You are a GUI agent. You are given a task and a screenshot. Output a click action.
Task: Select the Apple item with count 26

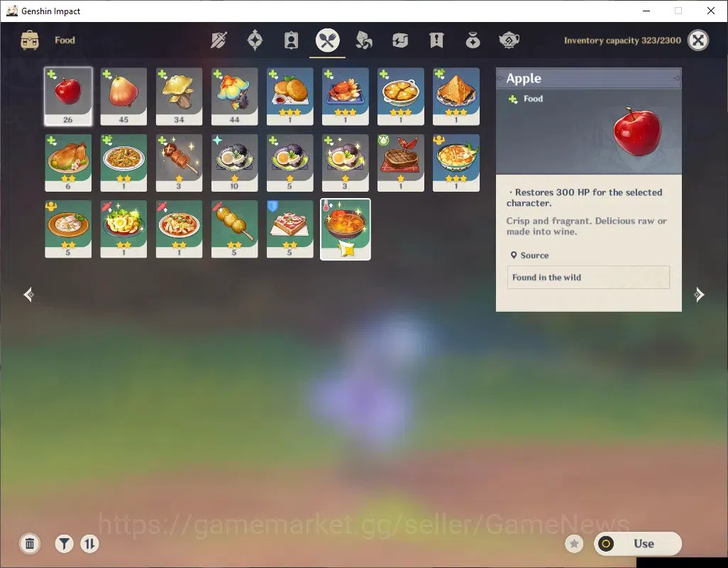pyautogui.click(x=68, y=97)
